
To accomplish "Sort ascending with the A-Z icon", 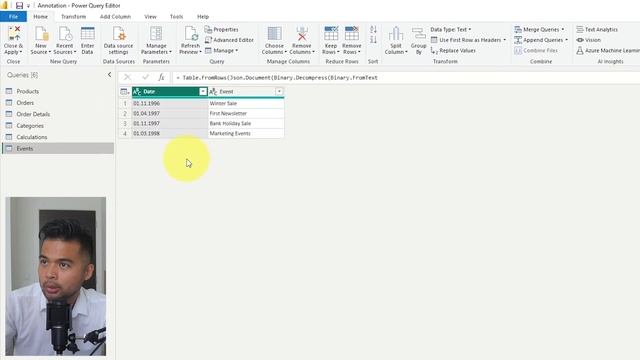I will click(x=373, y=29).
